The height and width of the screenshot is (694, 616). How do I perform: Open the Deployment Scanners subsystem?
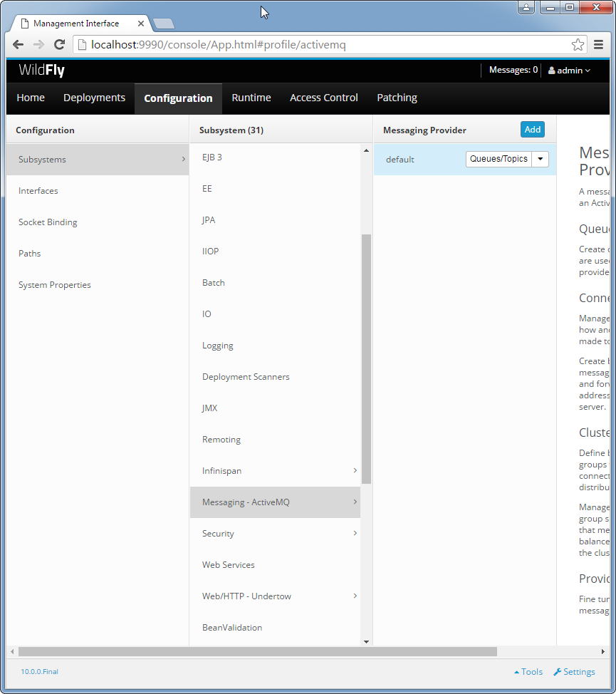(275, 377)
